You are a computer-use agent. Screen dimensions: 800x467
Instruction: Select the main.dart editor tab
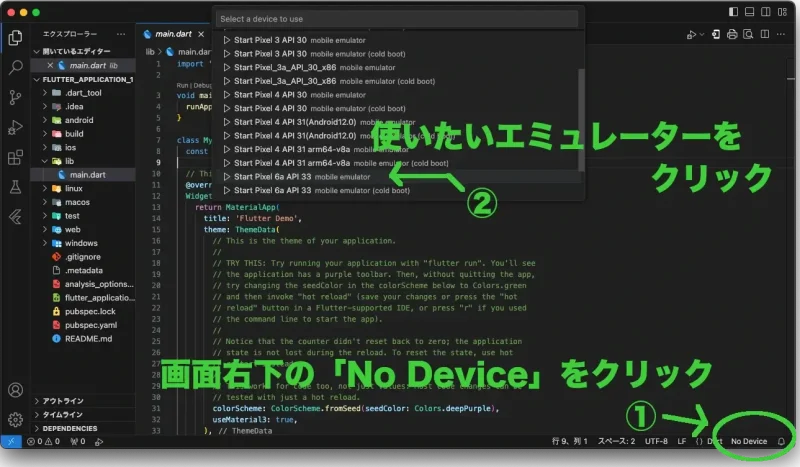[174, 34]
